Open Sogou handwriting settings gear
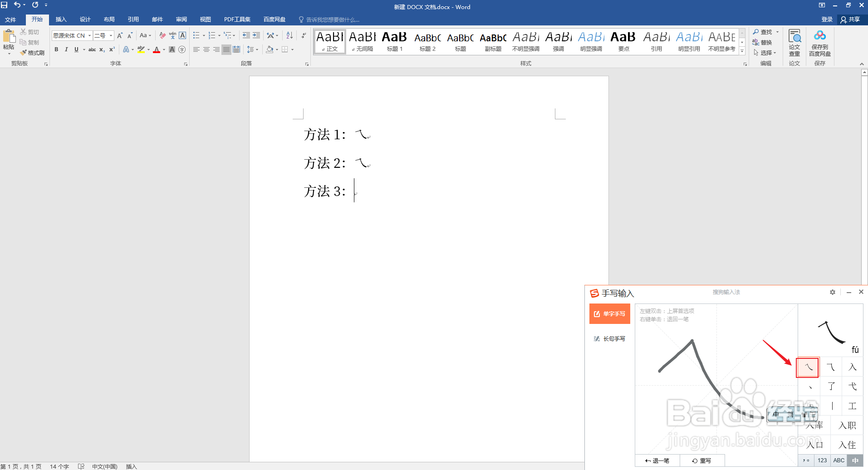The height and width of the screenshot is (470, 868). pos(833,292)
